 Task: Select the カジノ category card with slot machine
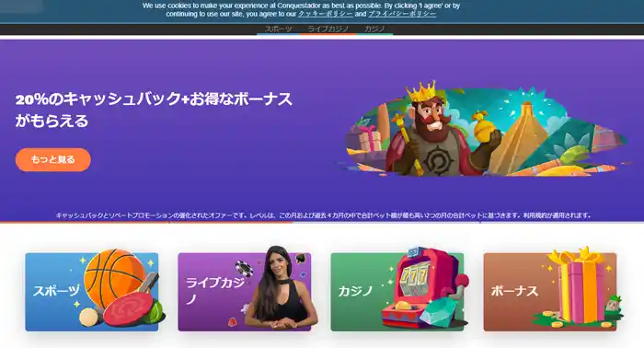tap(397, 292)
